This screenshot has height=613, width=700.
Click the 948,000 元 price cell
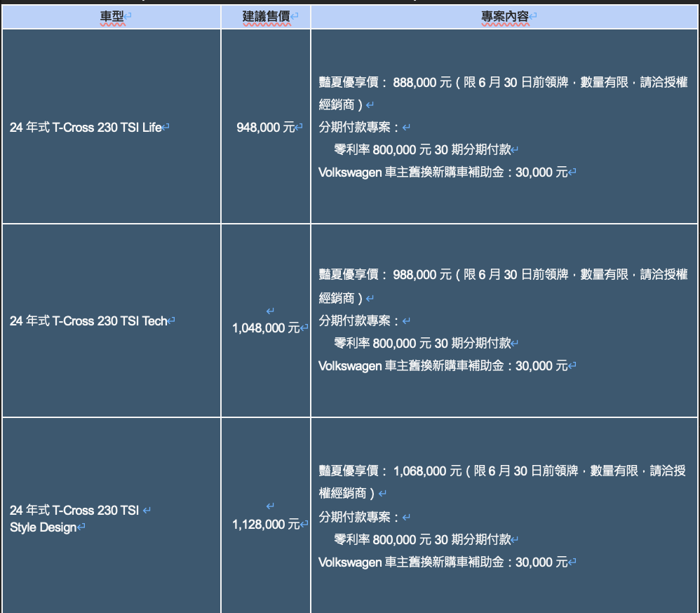[266, 128]
